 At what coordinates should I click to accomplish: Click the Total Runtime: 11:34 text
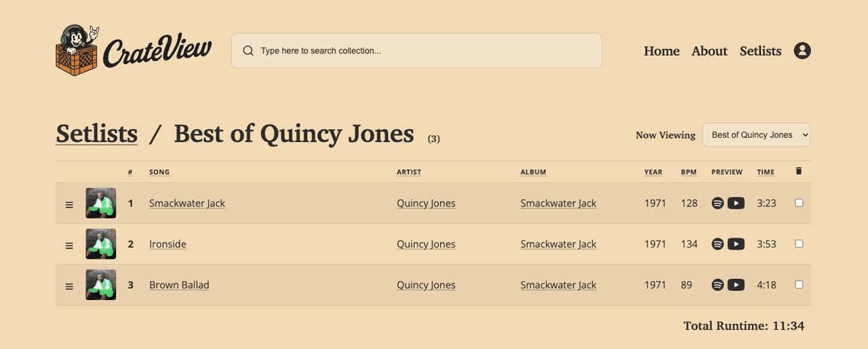743,326
